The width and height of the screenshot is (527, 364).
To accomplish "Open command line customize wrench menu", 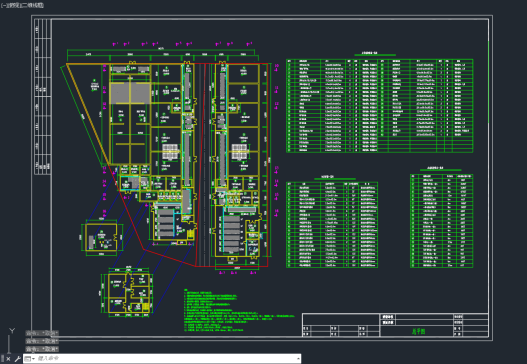I will (x=17, y=359).
